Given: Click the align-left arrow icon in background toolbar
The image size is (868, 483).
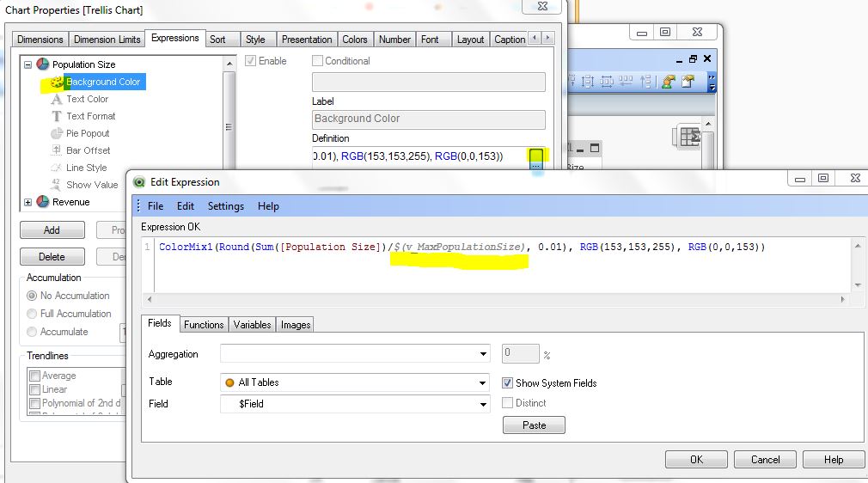Looking at the screenshot, I should tap(626, 82).
